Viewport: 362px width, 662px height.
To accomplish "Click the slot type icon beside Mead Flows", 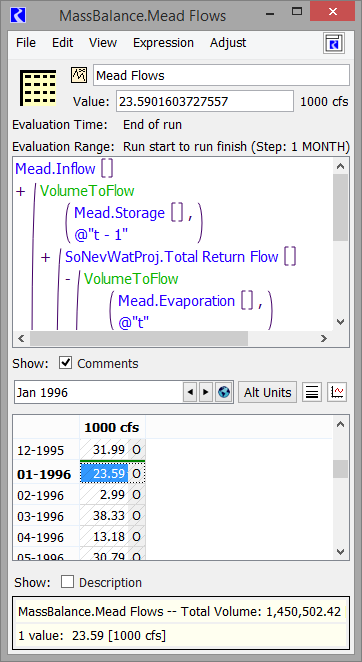I will [x=79, y=75].
